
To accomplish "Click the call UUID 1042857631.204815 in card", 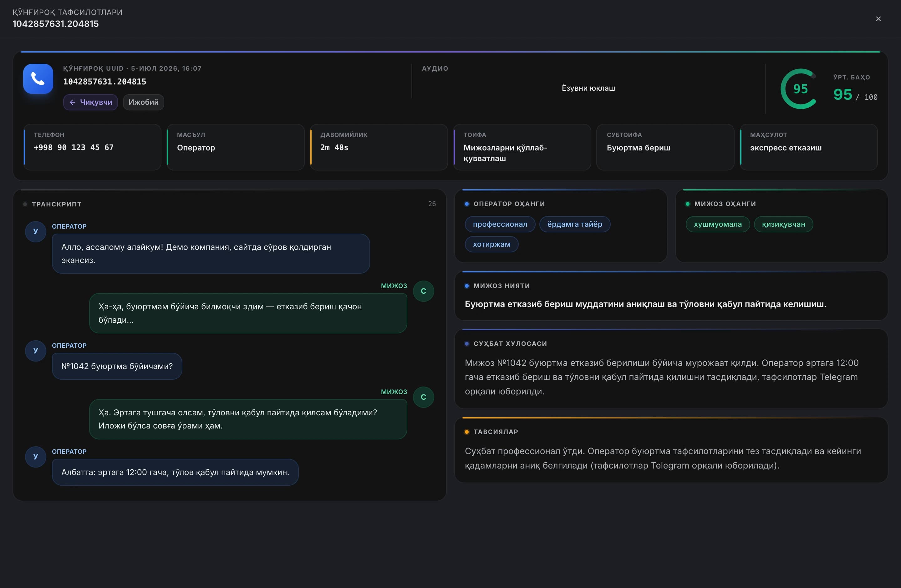I will coord(104,82).
